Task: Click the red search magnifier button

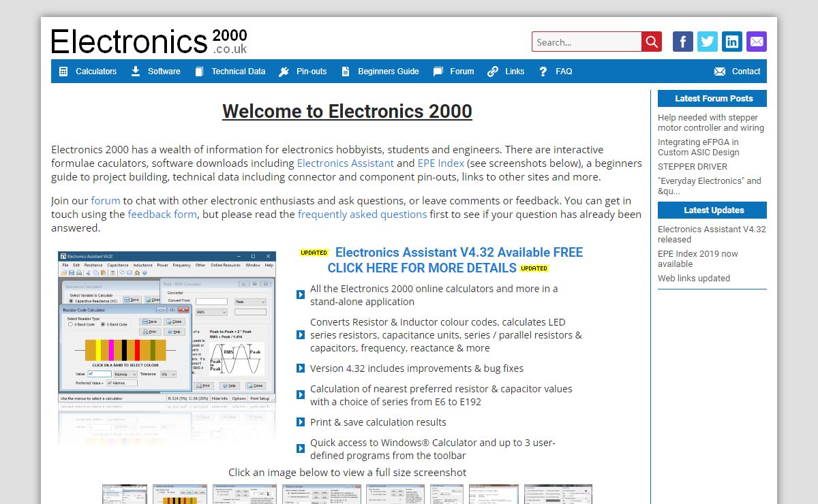Action: click(652, 42)
